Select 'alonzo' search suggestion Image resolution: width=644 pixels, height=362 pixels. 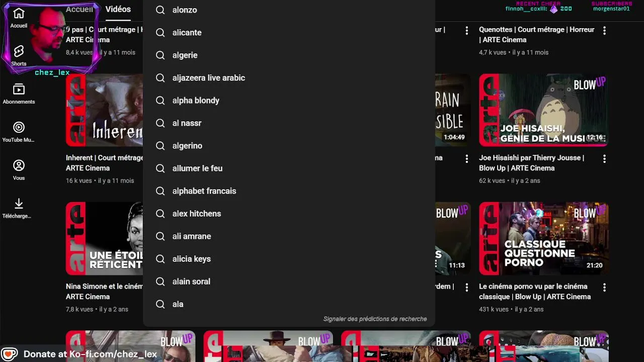point(289,10)
